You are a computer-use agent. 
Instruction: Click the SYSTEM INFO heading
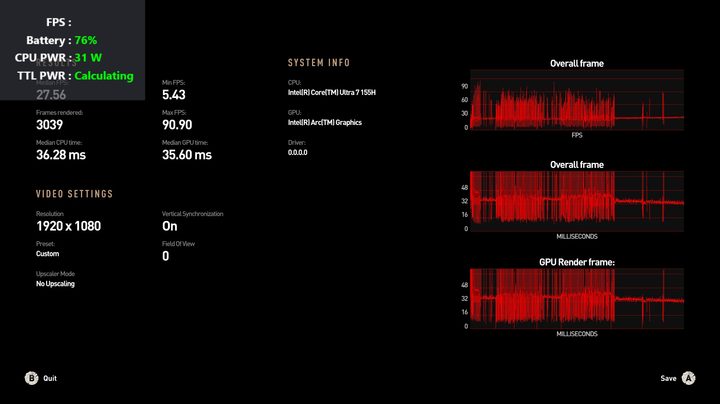[319, 63]
